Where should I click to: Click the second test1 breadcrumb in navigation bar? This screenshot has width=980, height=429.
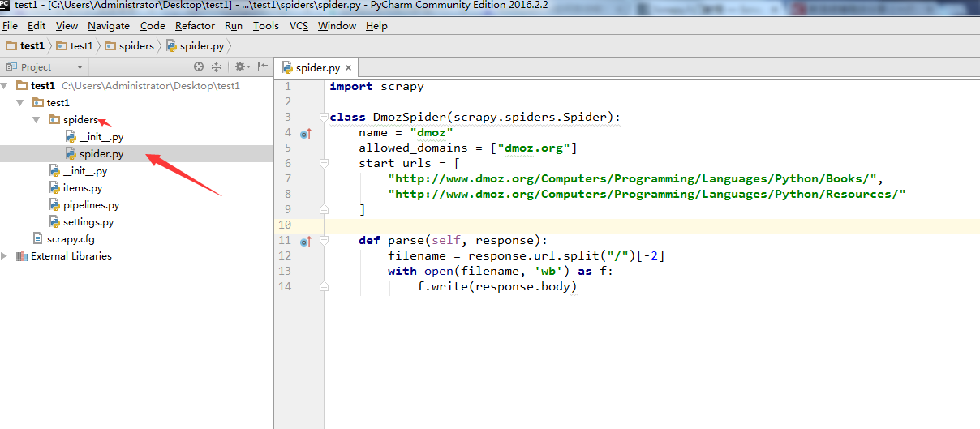(75, 46)
